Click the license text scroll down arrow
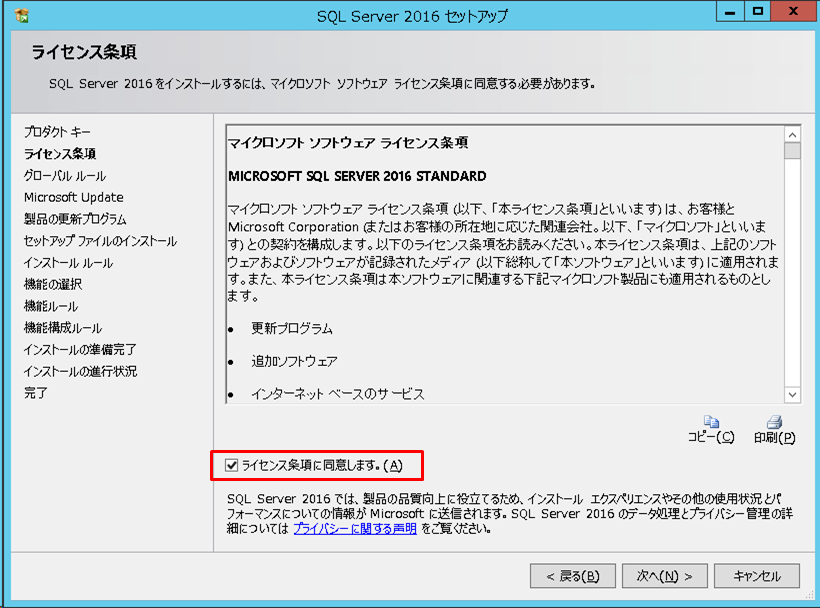The image size is (820, 608). (792, 395)
